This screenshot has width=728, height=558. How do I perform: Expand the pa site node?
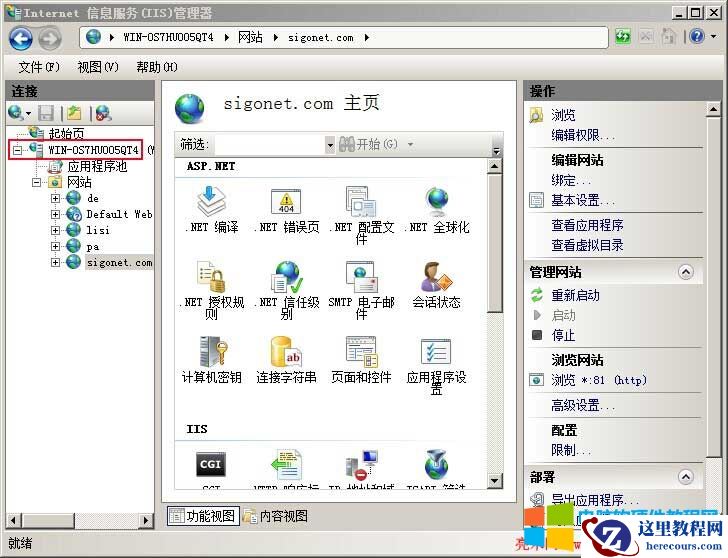click(x=55, y=247)
